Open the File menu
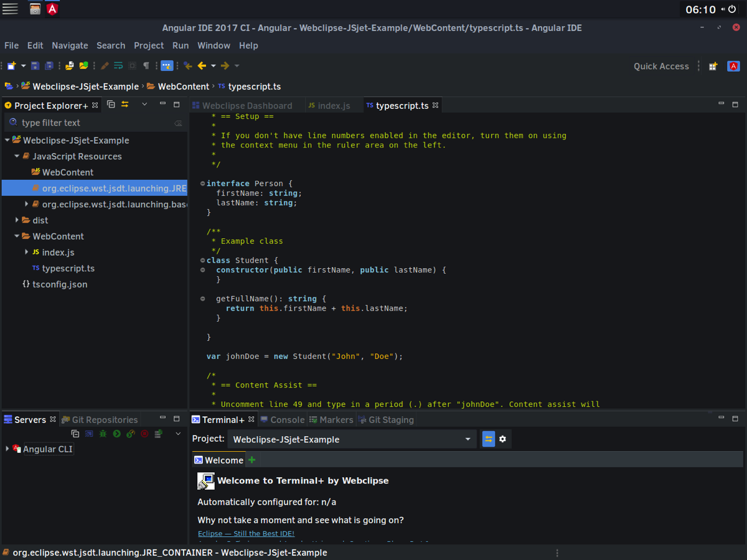747x560 pixels. click(x=11, y=45)
